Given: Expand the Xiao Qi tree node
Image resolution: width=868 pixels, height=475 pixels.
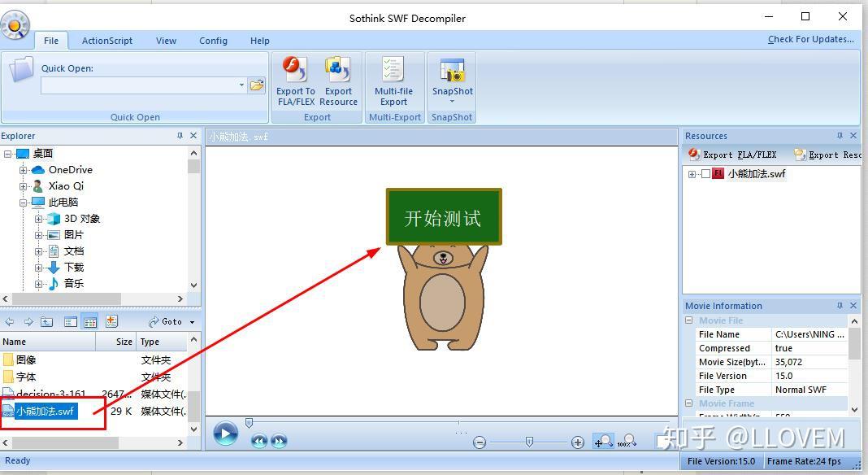Looking at the screenshot, I should tap(24, 186).
